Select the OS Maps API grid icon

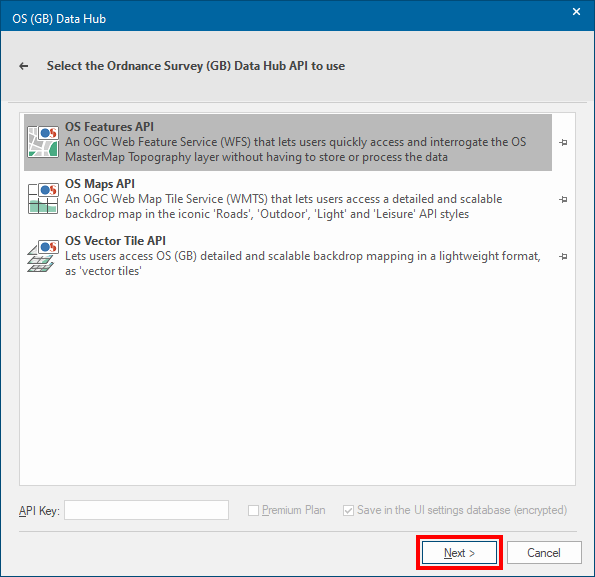point(43,199)
